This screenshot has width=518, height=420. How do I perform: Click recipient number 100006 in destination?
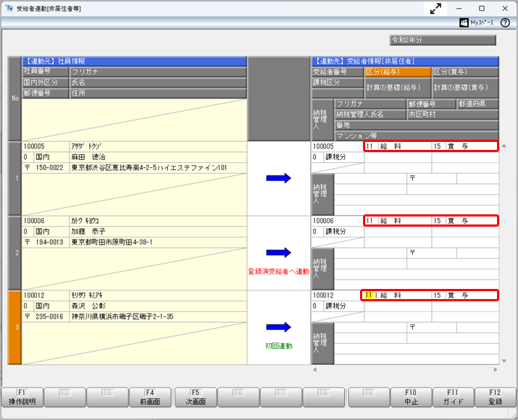(x=323, y=221)
